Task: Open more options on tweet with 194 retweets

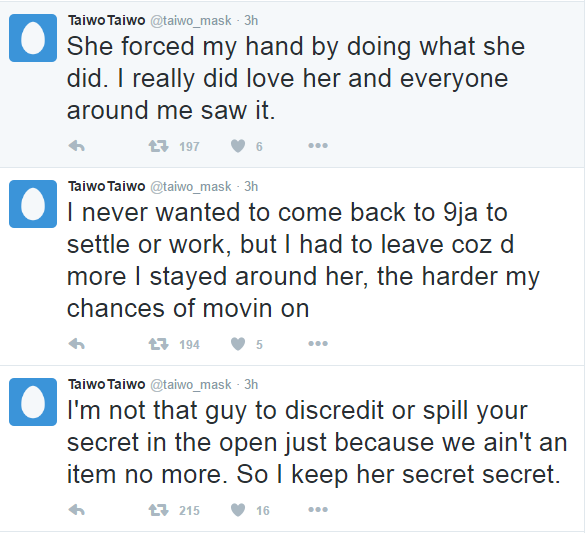Action: tap(318, 344)
